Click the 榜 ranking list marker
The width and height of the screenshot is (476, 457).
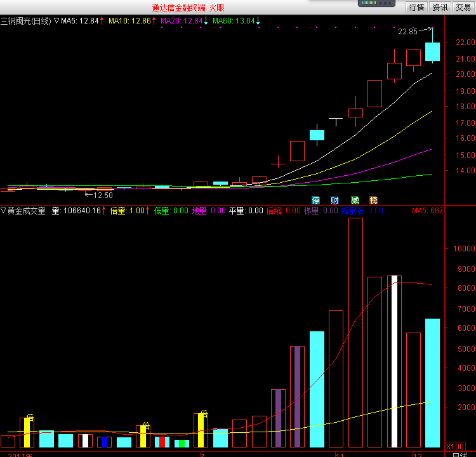coord(373,201)
